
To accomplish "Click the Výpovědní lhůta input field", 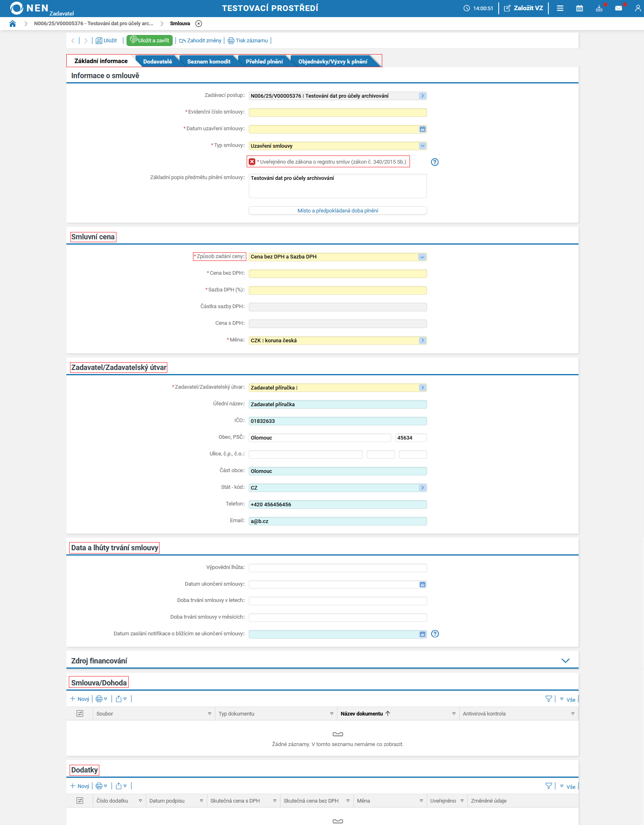I will [338, 568].
